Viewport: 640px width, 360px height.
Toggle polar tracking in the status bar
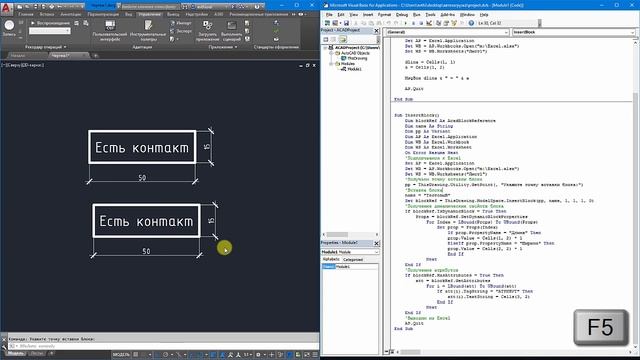[x=166, y=355]
